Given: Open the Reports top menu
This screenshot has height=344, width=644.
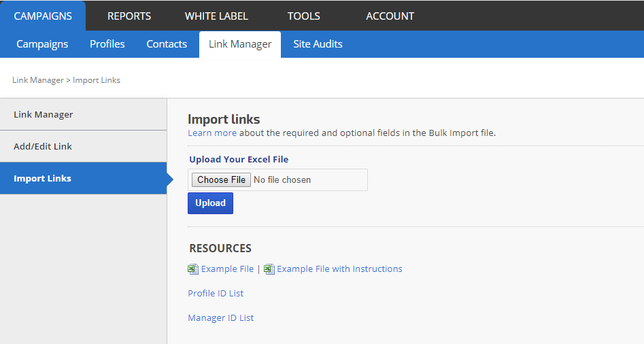Looking at the screenshot, I should (x=129, y=16).
